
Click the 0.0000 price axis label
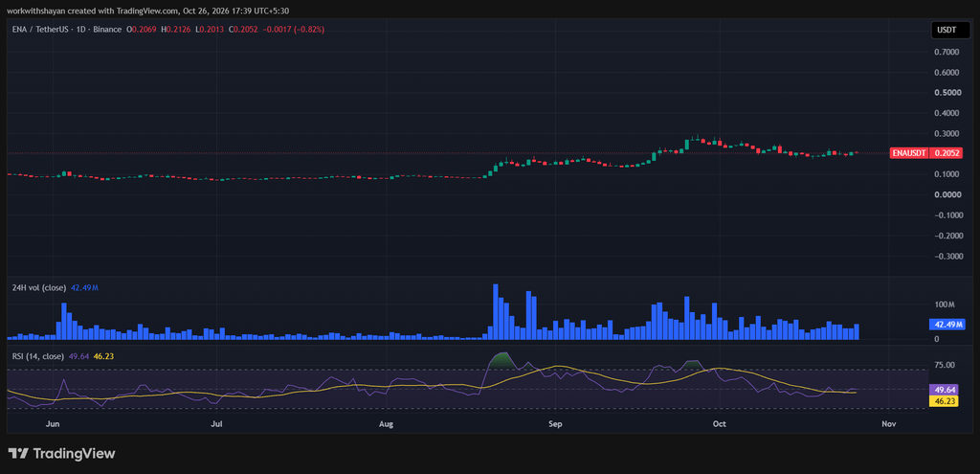click(947, 194)
